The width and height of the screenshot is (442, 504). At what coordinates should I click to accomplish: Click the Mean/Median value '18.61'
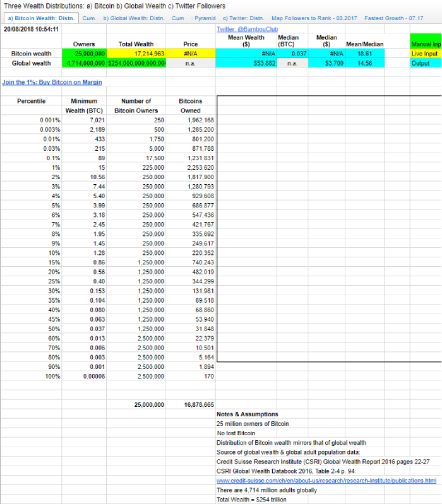click(x=365, y=54)
